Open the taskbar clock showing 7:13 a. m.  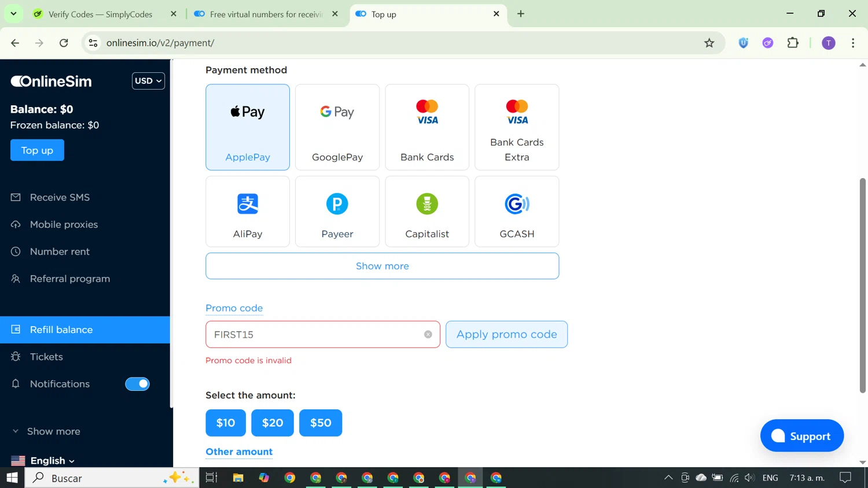pos(807,478)
